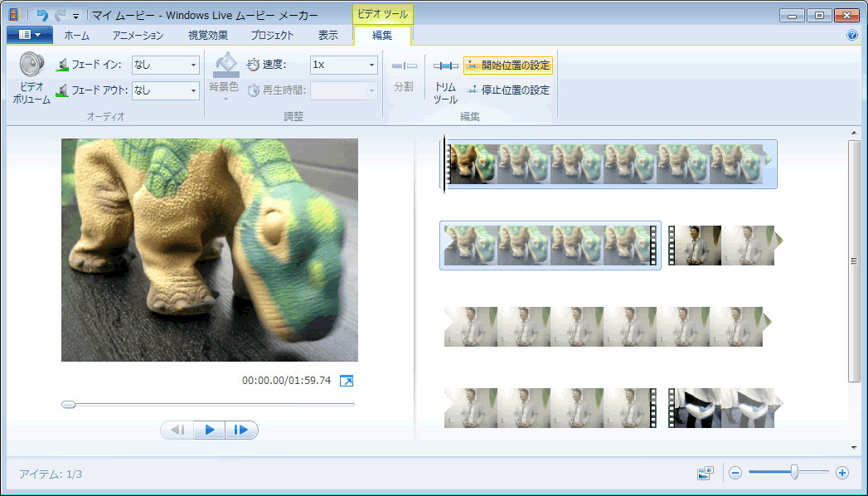Click the full screen preview icon

point(347,381)
